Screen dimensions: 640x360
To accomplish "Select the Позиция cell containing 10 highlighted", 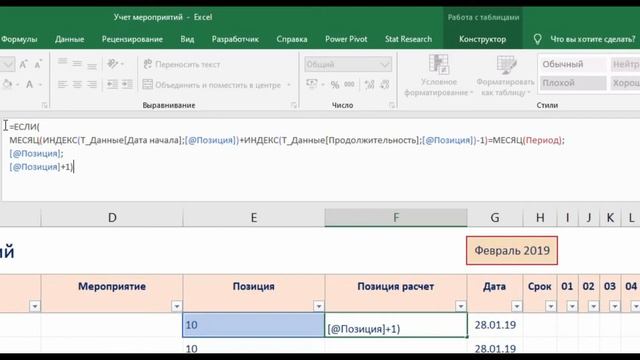I will (253, 325).
